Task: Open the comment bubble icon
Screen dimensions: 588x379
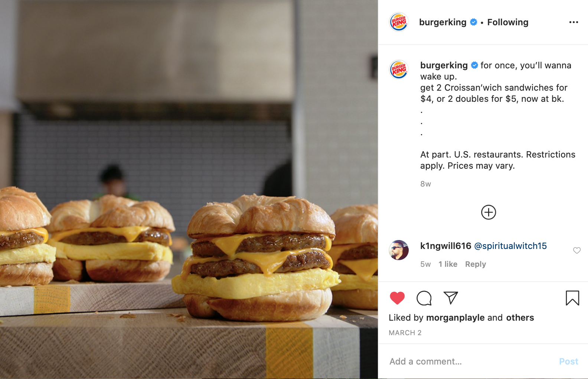Action: 424,298
